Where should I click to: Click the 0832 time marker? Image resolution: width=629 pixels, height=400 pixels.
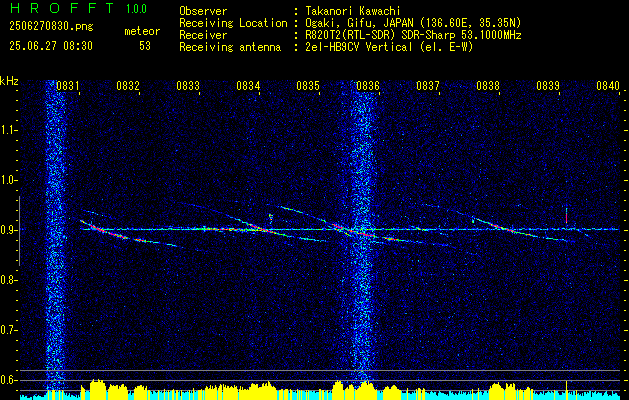point(128,86)
